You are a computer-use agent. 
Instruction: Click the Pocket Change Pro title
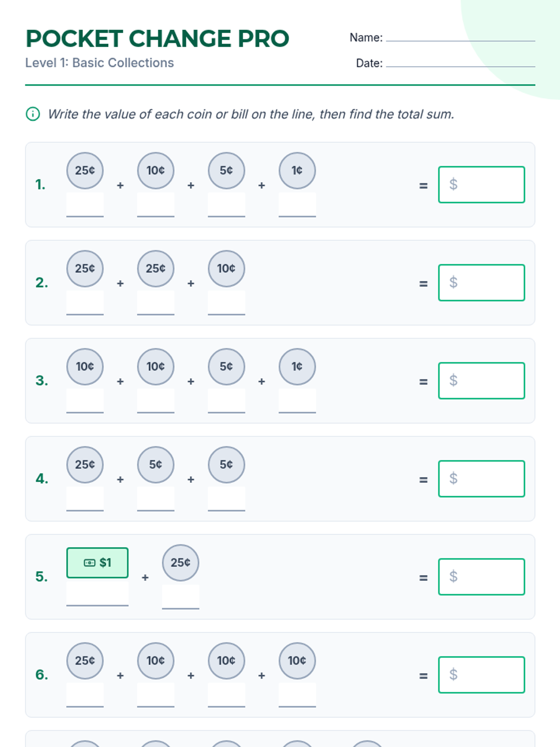click(x=157, y=38)
